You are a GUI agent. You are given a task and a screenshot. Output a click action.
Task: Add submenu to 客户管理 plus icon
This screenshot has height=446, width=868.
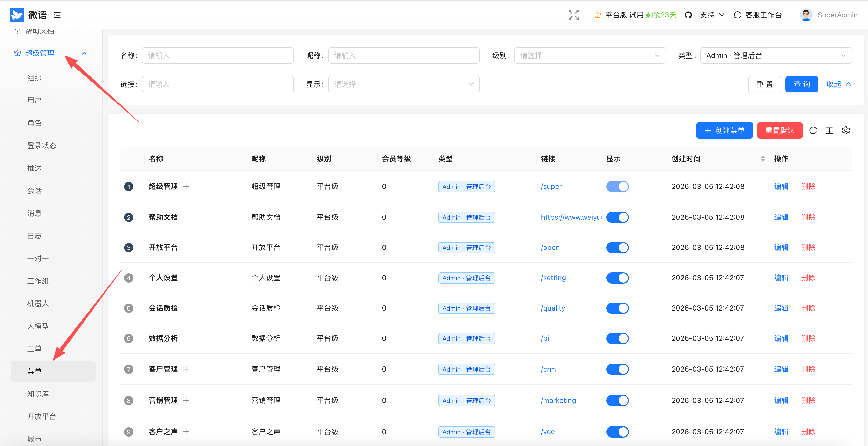[x=186, y=369]
